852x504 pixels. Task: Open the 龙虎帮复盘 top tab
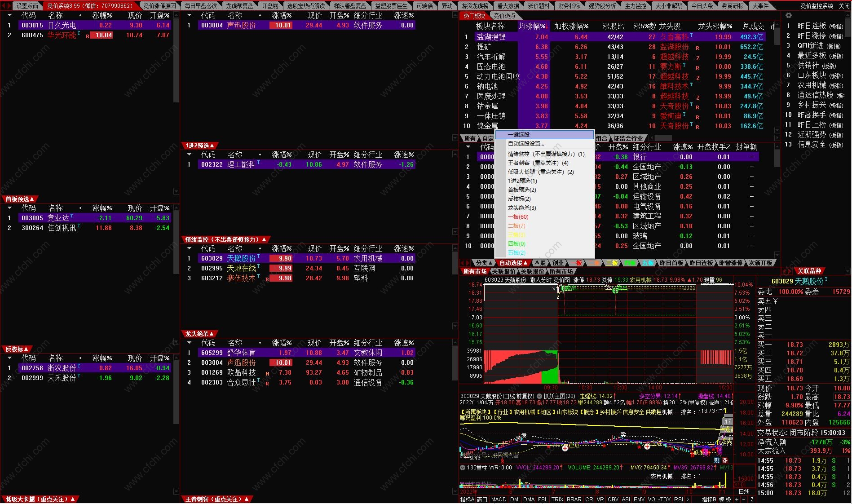(239, 6)
